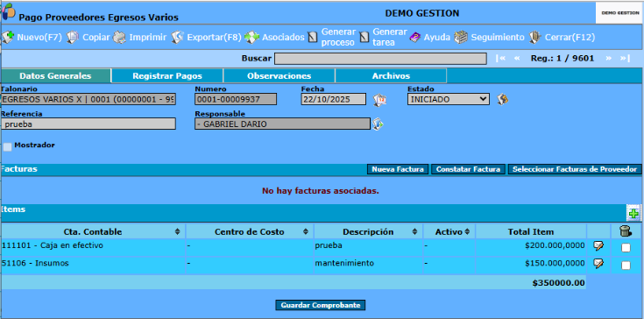Click the 'Total Item' column header

[x=531, y=232]
